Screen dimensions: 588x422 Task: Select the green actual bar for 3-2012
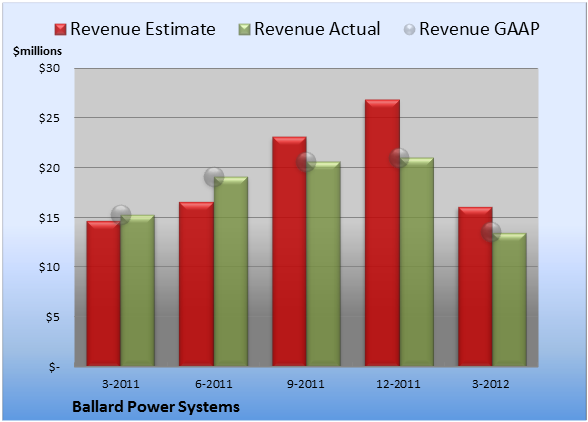509,300
